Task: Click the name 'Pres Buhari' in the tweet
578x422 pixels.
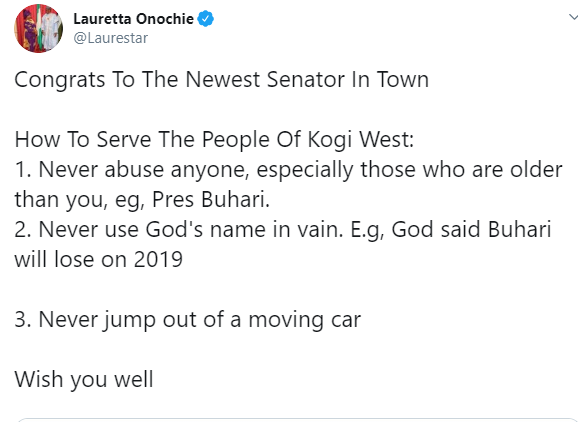Action: [x=209, y=200]
